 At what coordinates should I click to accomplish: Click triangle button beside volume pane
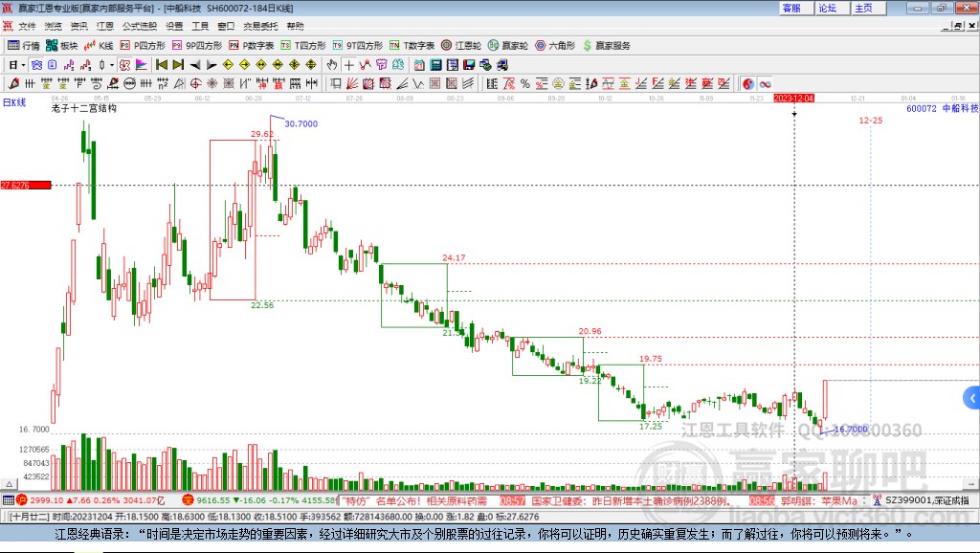pos(9,484)
